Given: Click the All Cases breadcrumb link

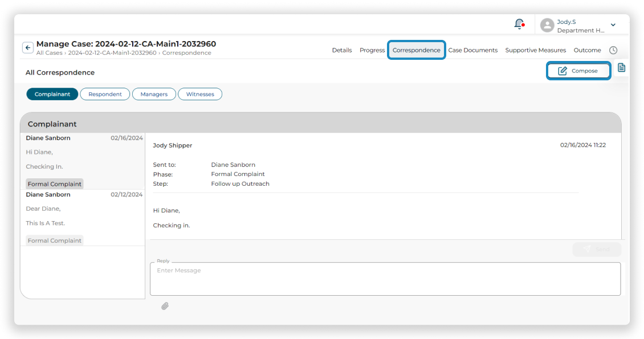Looking at the screenshot, I should 48,53.
